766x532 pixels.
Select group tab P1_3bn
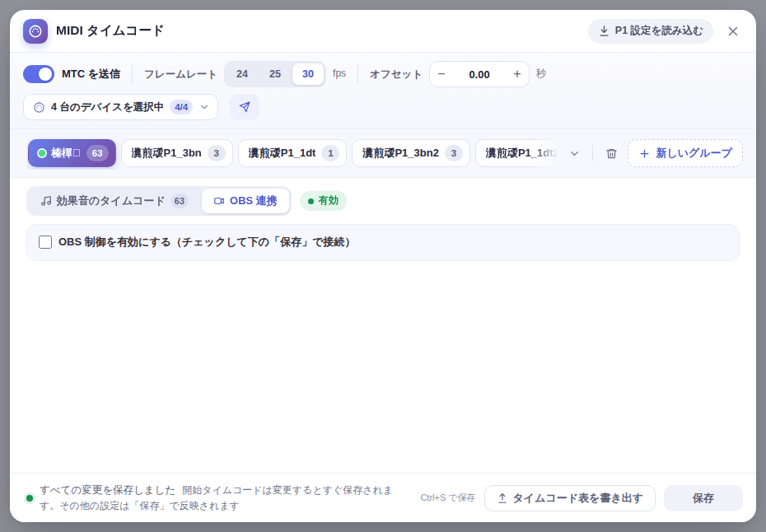[177, 153]
